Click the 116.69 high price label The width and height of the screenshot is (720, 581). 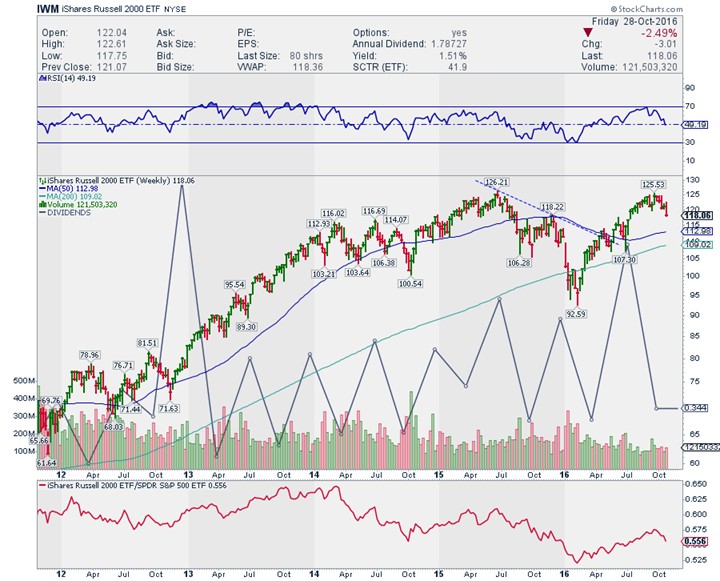(x=374, y=211)
